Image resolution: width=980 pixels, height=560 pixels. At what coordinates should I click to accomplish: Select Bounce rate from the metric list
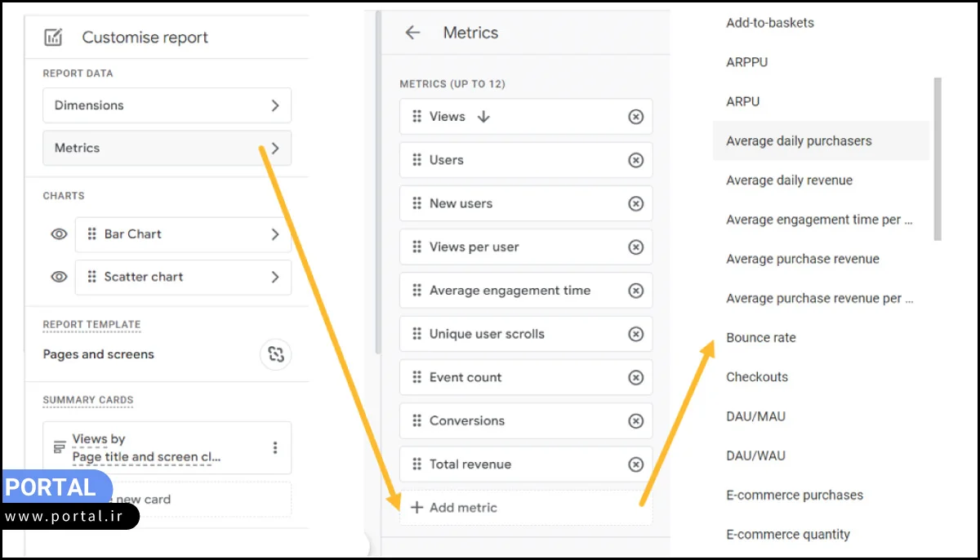click(x=760, y=338)
